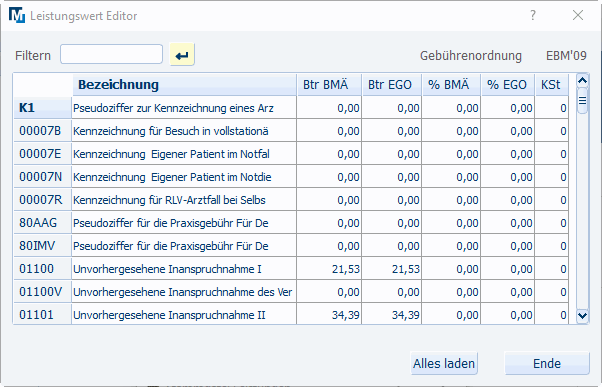This screenshot has width=602, height=387.
Task: Close the Leistungswert Editor dialog
Action: click(x=578, y=15)
